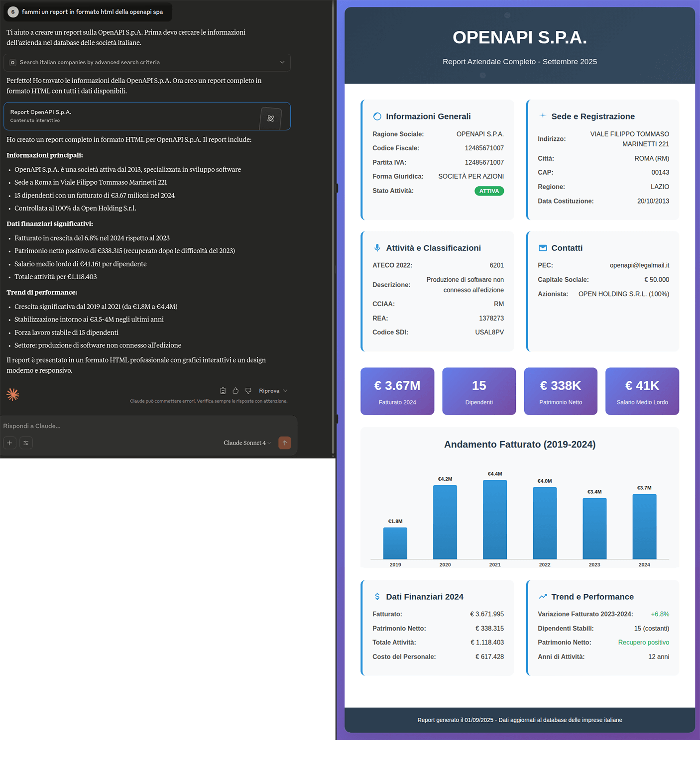Image resolution: width=700 pixels, height=759 pixels.
Task: Give the response a thumbs down
Action: tap(248, 391)
